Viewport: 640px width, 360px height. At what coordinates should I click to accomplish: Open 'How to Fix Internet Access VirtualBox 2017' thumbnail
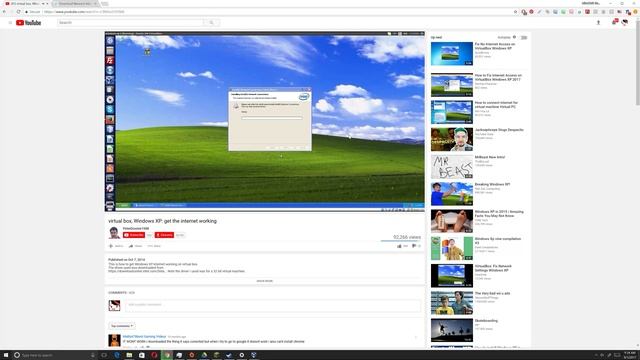pos(452,85)
